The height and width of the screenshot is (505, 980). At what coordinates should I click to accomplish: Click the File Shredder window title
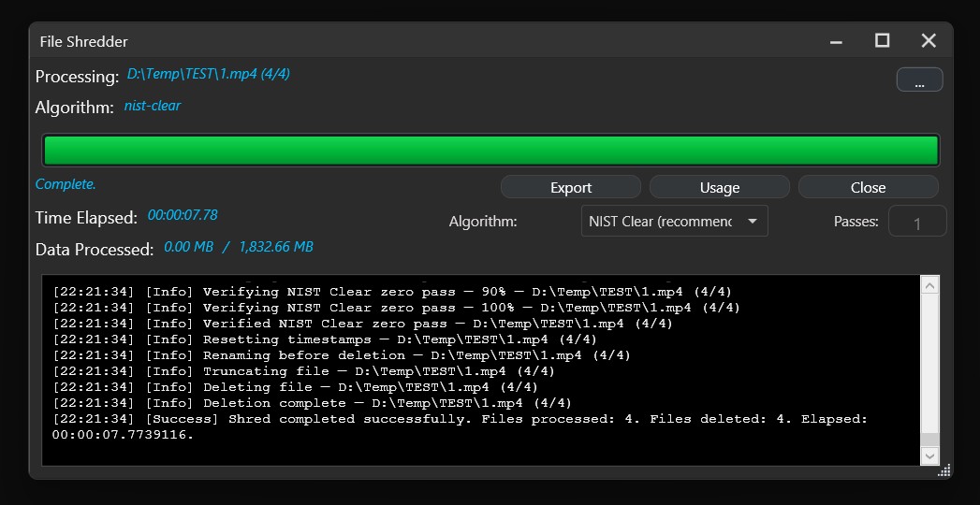[83, 42]
